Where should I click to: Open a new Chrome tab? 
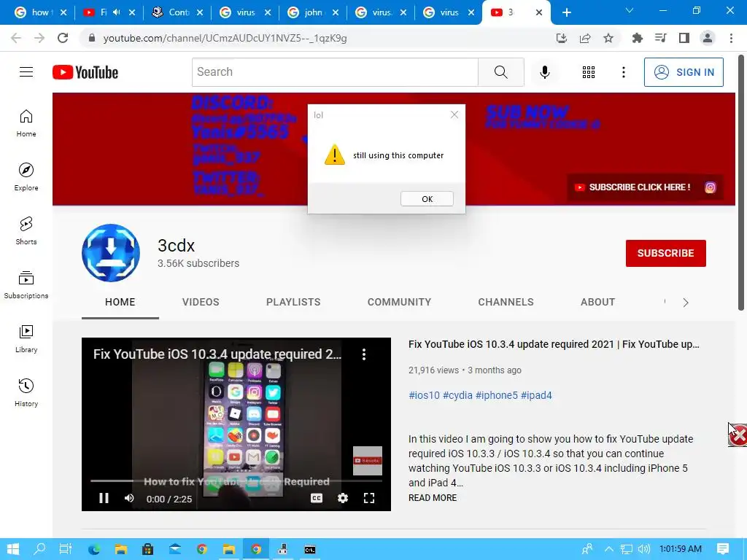point(566,12)
